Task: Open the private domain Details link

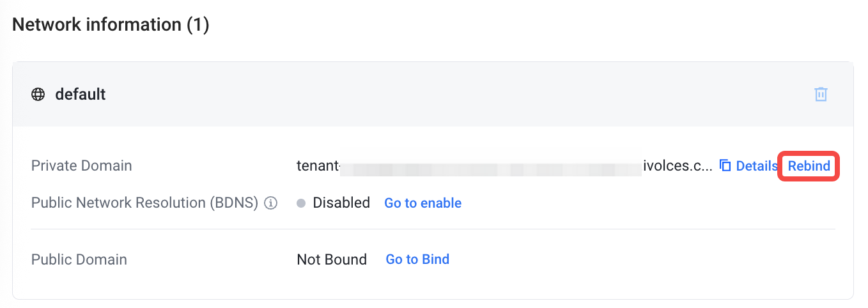Action: coord(757,166)
